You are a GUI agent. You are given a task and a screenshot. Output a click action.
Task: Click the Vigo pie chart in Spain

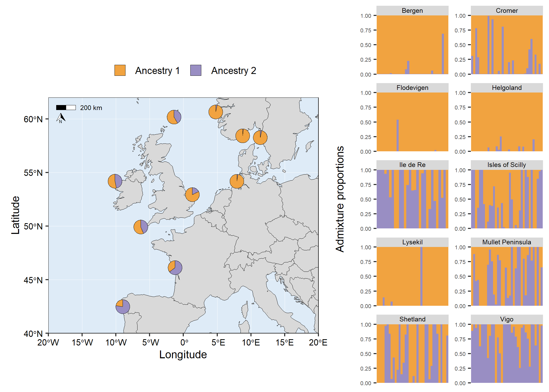pos(123,307)
